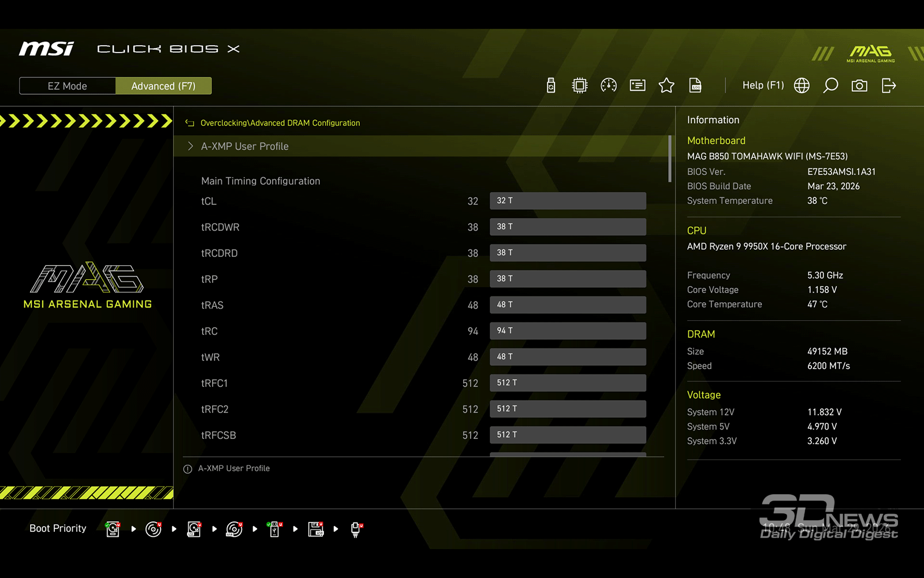Click the tRAS 48 T input field
The image size is (924, 578).
[x=567, y=305]
